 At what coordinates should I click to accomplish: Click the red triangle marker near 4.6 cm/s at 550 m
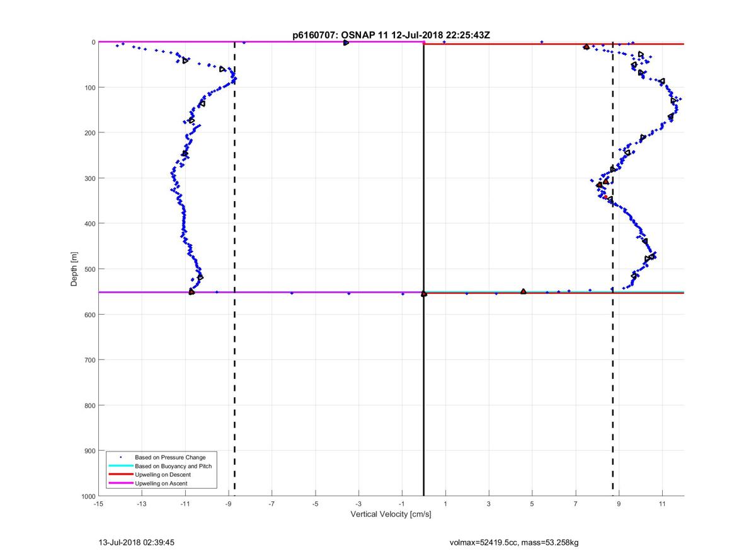(x=524, y=291)
